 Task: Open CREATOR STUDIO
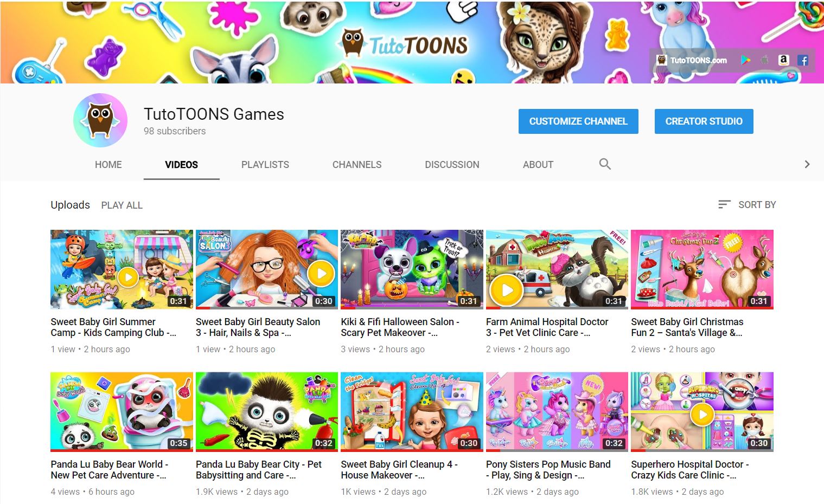704,121
